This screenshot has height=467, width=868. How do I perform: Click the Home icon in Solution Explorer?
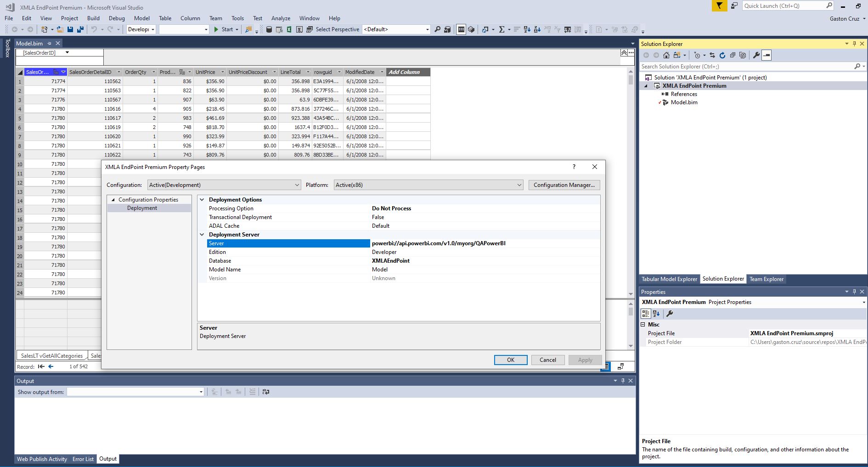(666, 55)
